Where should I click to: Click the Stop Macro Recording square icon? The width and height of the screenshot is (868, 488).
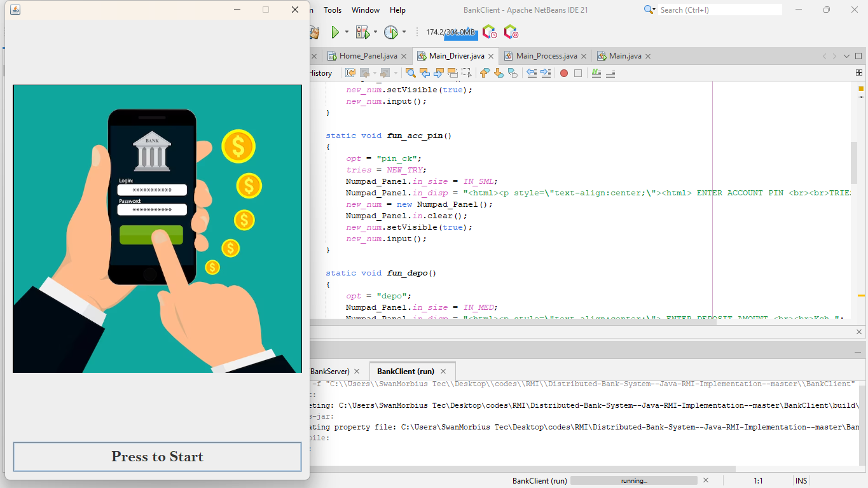[578, 73]
